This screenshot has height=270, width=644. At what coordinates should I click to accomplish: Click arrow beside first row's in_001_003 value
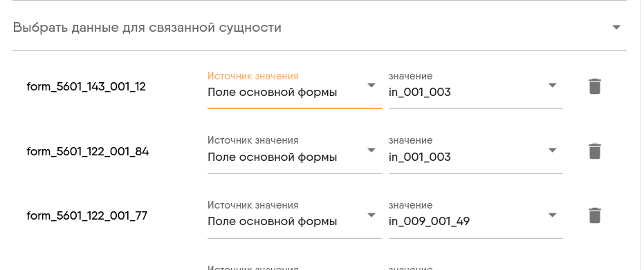click(x=553, y=85)
